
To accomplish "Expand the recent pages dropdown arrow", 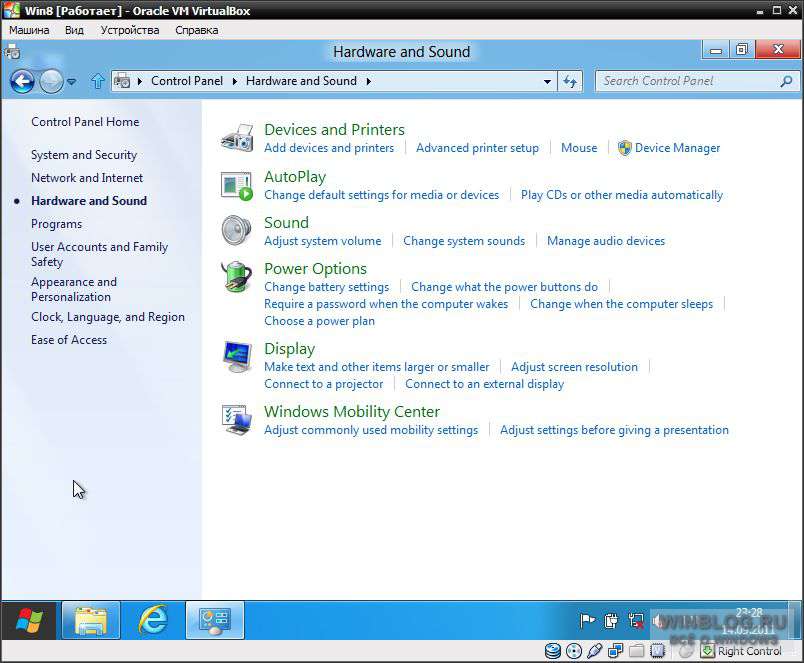I will tap(72, 82).
